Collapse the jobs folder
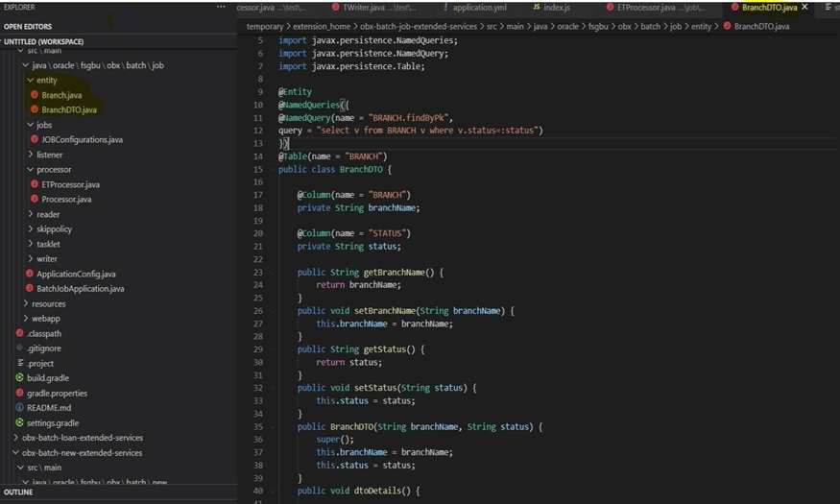 (30, 124)
